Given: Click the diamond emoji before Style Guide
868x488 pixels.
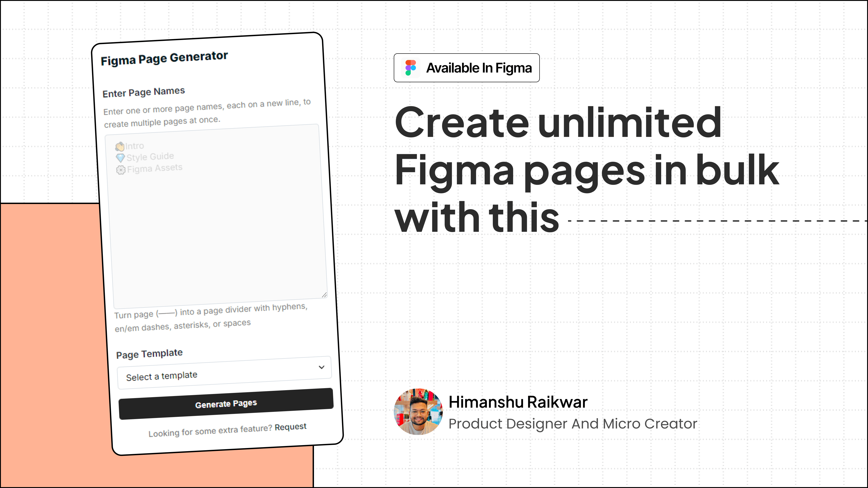Looking at the screenshot, I should (x=120, y=158).
